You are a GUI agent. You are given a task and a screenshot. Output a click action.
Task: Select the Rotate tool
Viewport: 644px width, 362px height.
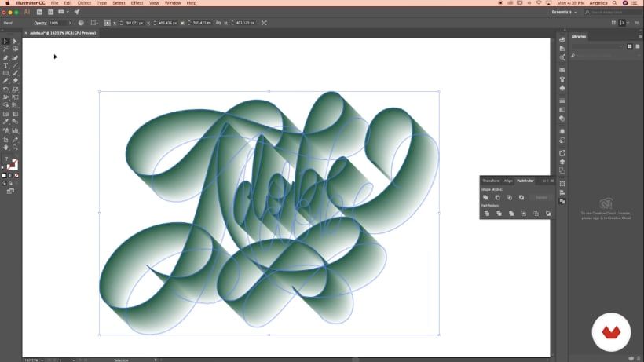click(x=5, y=90)
